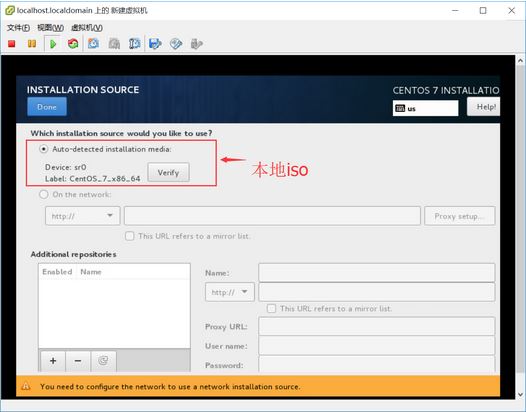Image resolution: width=526 pixels, height=412 pixels.
Task: Click the red stop (power off) icon
Action: 12,44
